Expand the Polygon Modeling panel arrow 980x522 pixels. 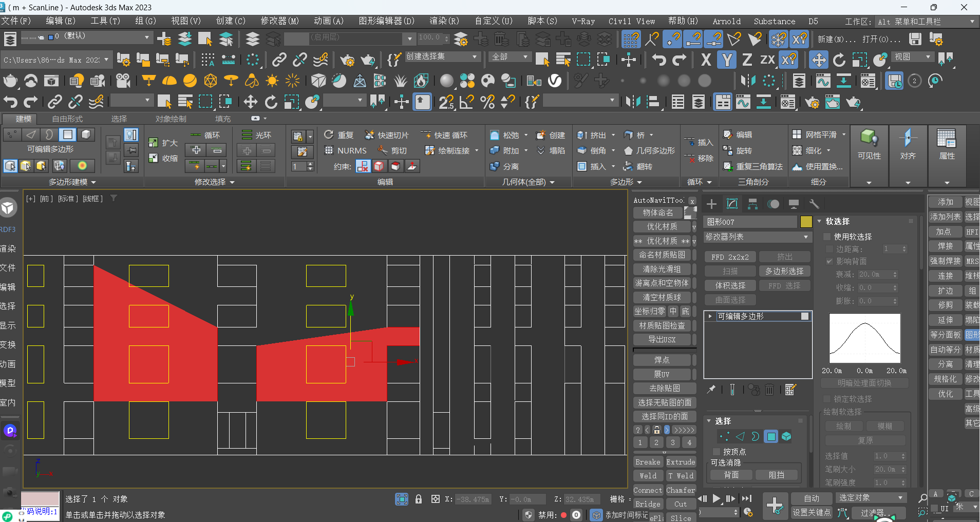(93, 182)
